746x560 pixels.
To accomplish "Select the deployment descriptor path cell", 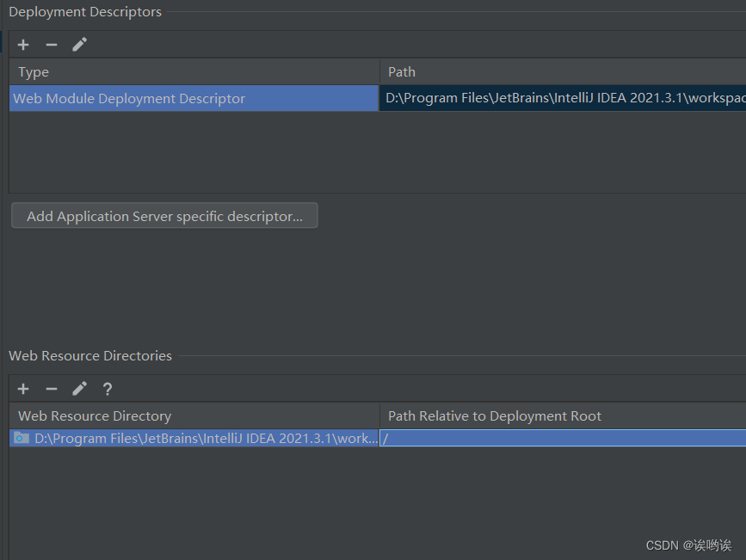I will [559, 98].
